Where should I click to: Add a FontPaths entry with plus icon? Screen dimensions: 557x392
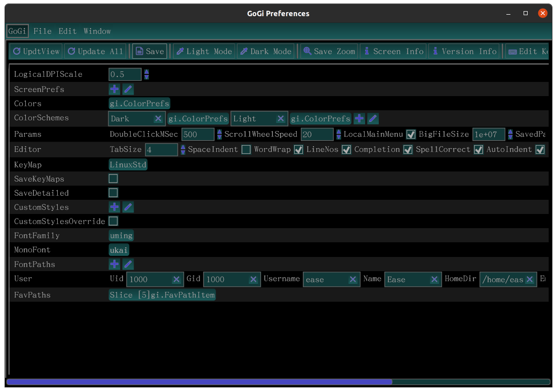114,264
